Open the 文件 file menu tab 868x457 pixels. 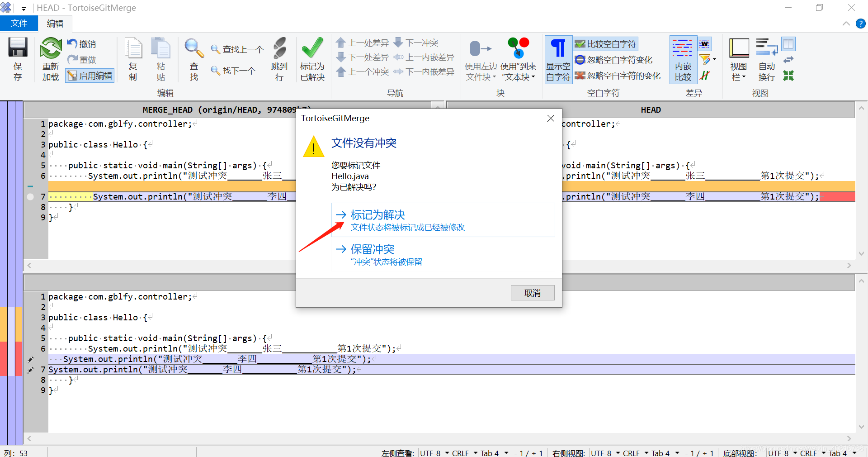(x=19, y=24)
